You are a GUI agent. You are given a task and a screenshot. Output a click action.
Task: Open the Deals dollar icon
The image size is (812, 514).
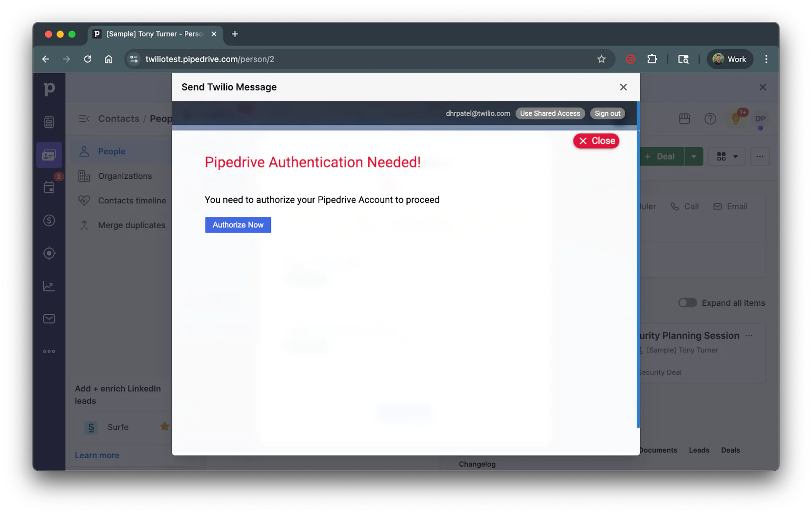point(49,220)
